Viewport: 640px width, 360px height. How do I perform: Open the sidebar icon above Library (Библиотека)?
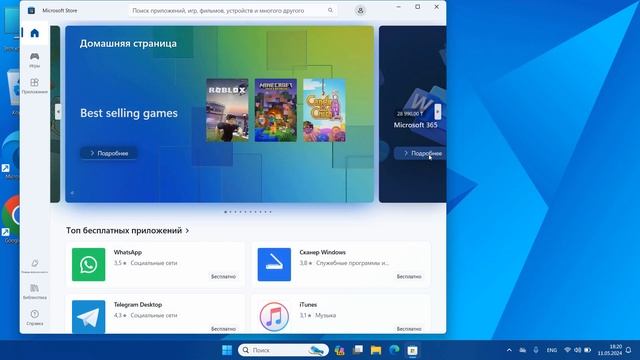point(35,266)
